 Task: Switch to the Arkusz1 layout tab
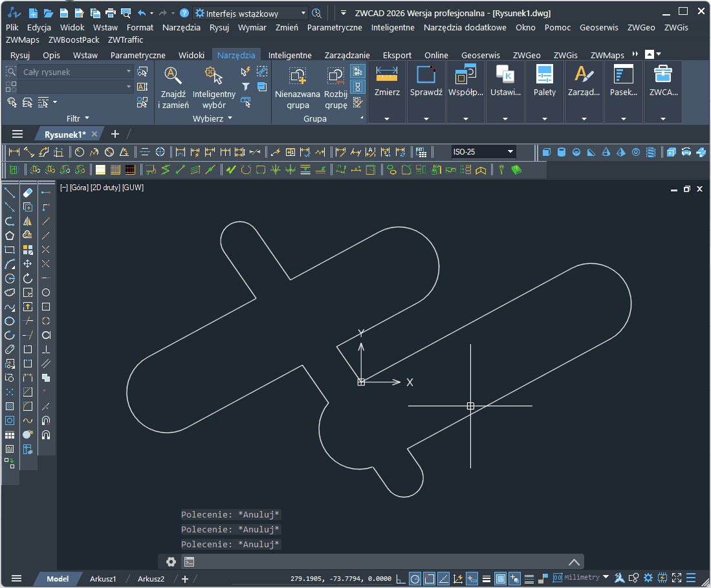tap(103, 579)
